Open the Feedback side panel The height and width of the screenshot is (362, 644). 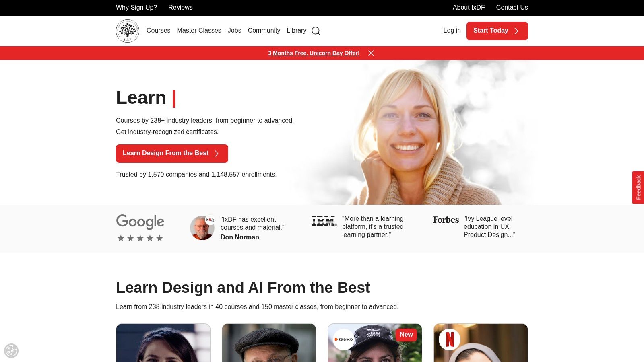tap(638, 187)
